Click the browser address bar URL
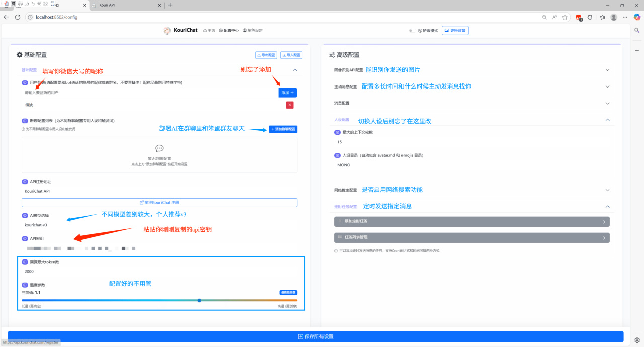644x347 pixels. pos(57,17)
